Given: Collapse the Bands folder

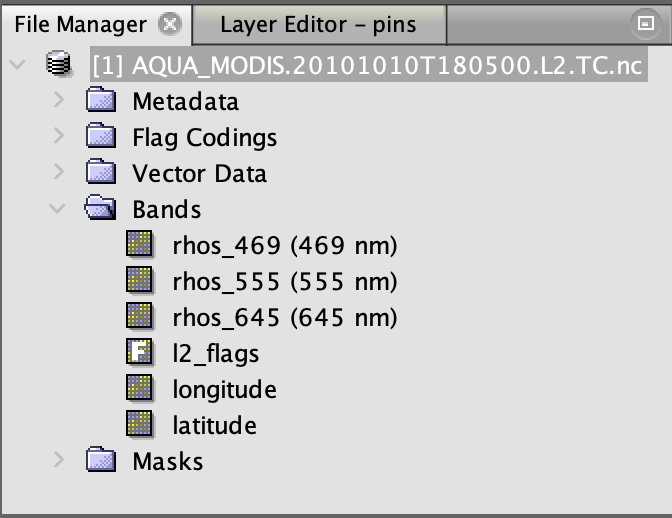Looking at the screenshot, I should click(59, 209).
